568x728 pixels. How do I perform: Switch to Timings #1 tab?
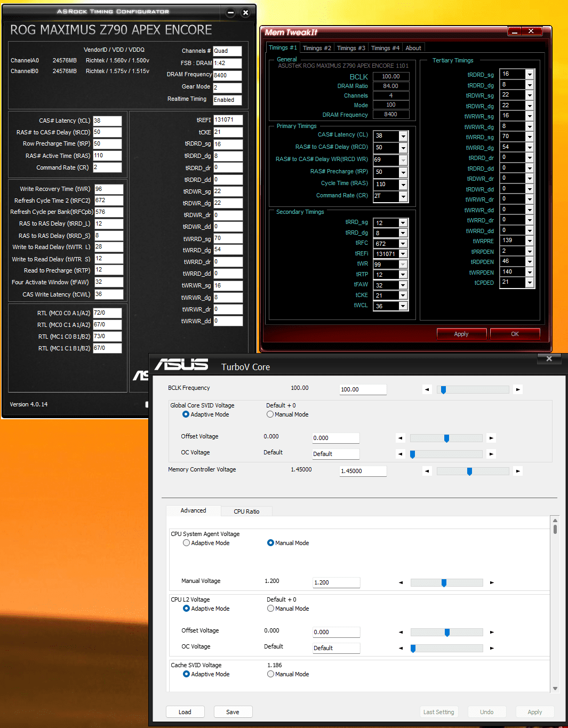click(283, 47)
